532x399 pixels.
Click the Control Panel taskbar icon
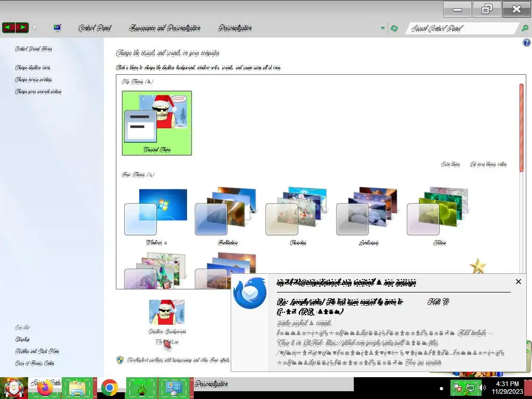[174, 388]
